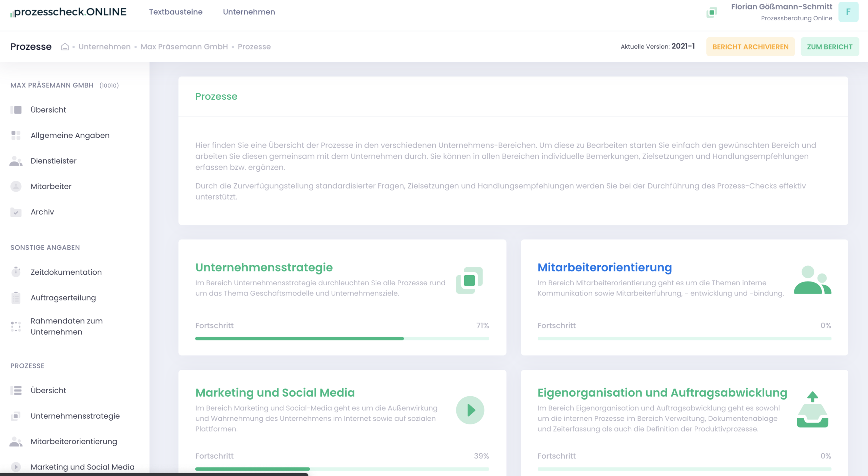Click the Rahmendaten dashed-square icon
This screenshot has width=868, height=476.
coord(16,326)
